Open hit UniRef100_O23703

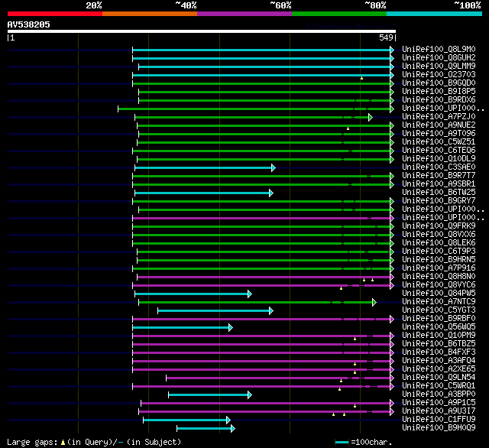(x=439, y=75)
